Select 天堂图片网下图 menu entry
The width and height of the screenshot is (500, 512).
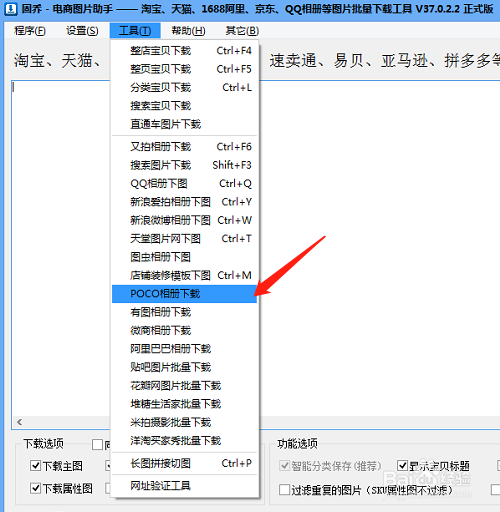(184, 238)
